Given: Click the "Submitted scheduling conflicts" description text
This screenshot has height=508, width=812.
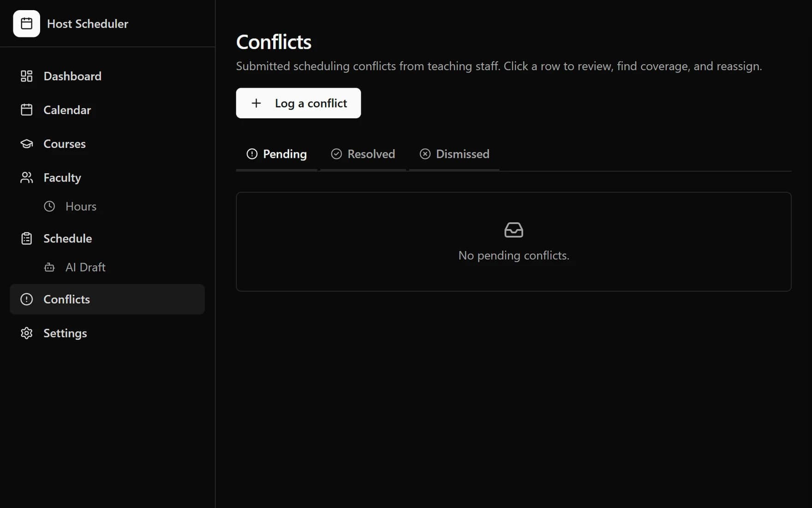Looking at the screenshot, I should tap(499, 66).
